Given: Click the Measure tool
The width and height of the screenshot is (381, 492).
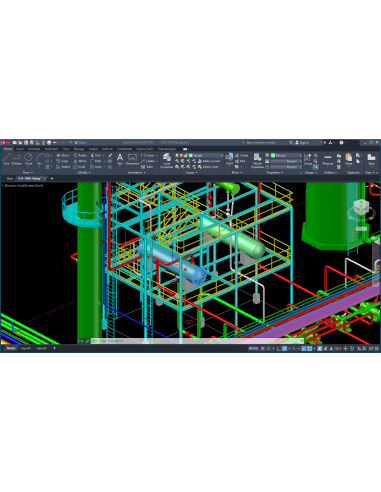Looking at the screenshot, I should (x=328, y=159).
